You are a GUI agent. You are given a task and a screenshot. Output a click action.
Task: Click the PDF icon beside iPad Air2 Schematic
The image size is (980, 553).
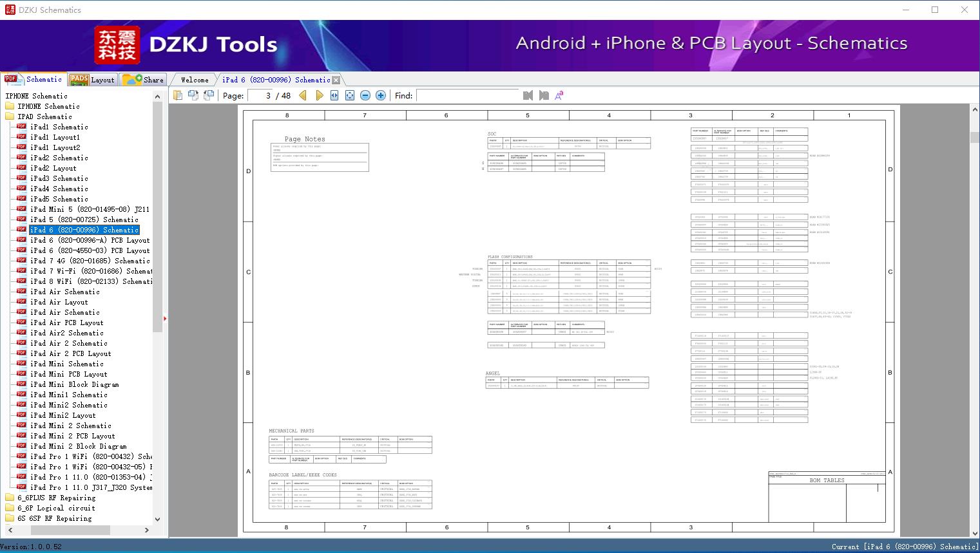[x=22, y=333]
